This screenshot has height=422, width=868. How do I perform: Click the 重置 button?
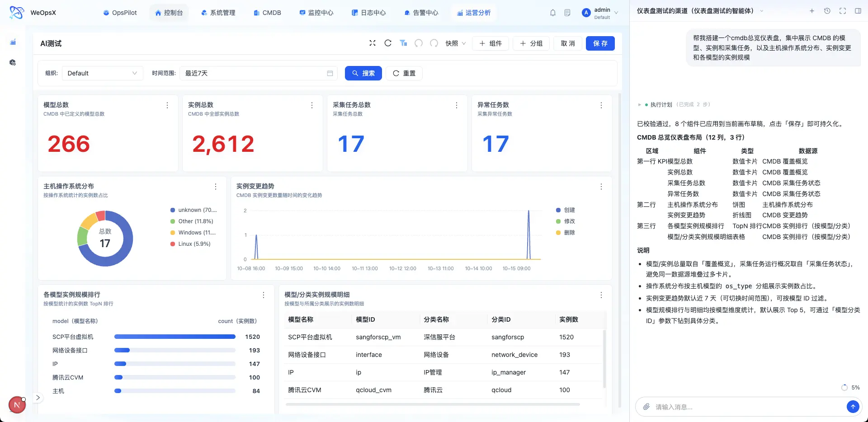click(404, 73)
